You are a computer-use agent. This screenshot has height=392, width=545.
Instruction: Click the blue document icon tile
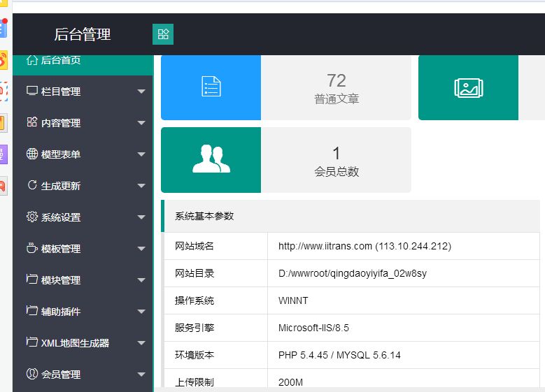(x=211, y=87)
